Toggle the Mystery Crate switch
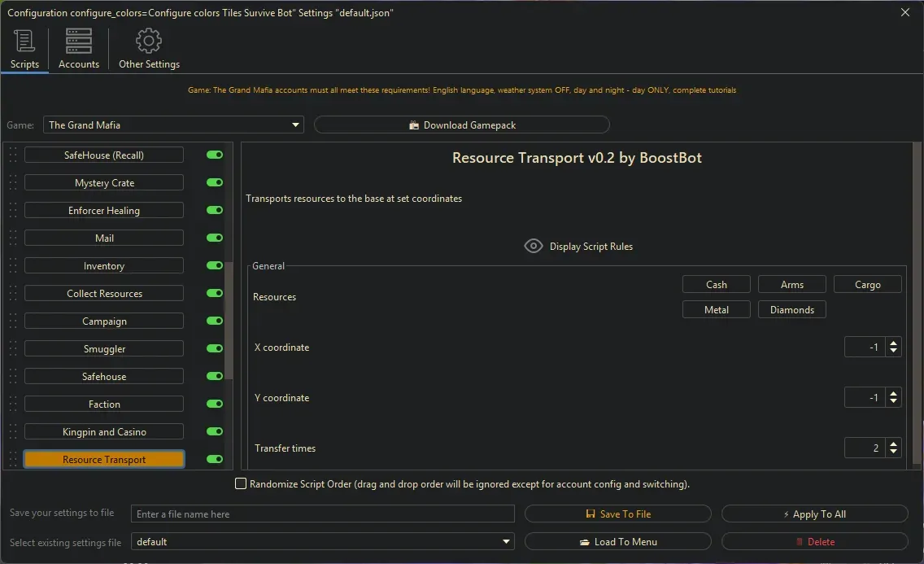 coord(215,182)
